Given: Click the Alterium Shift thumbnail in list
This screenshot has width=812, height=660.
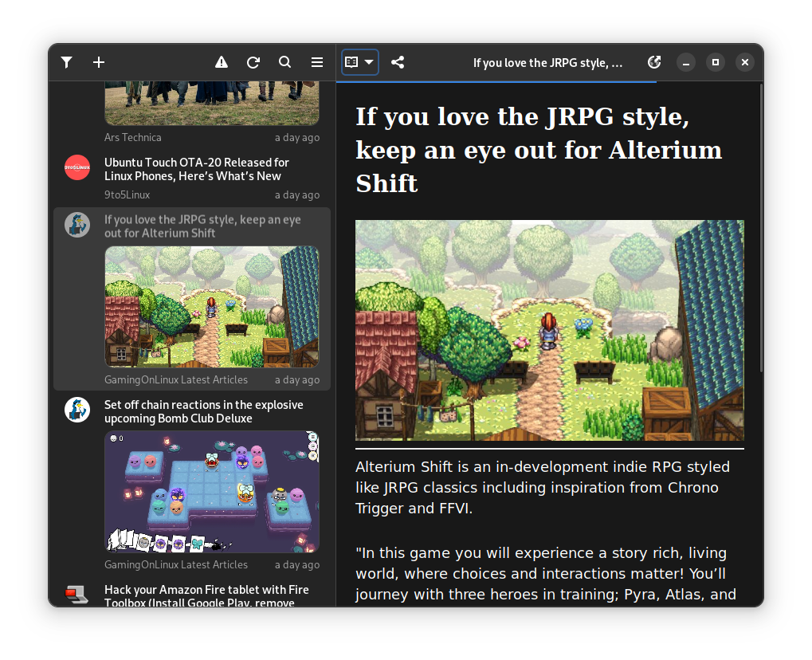Looking at the screenshot, I should pyautogui.click(x=212, y=307).
